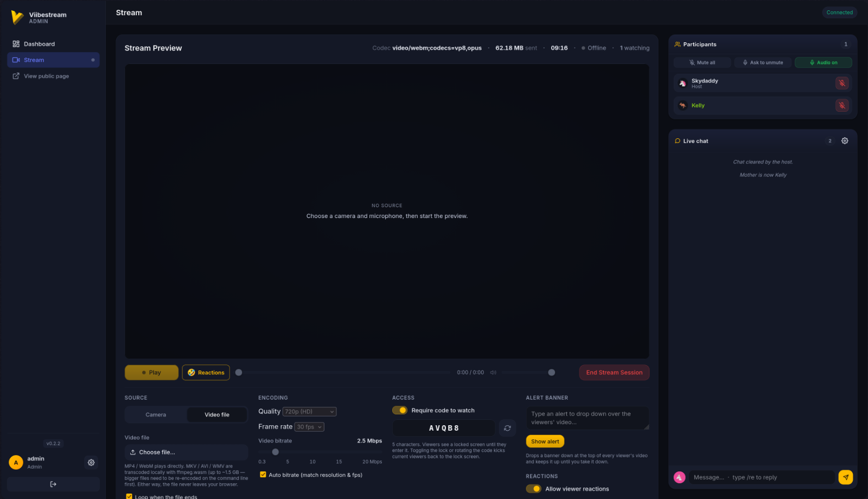Switch to the Camera source tab
868x499 pixels.
coord(156,415)
